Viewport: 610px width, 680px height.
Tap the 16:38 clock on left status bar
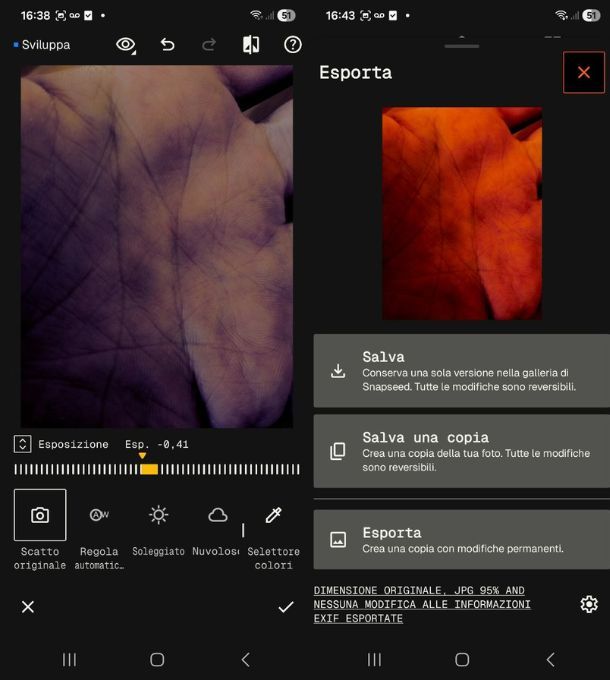point(36,16)
